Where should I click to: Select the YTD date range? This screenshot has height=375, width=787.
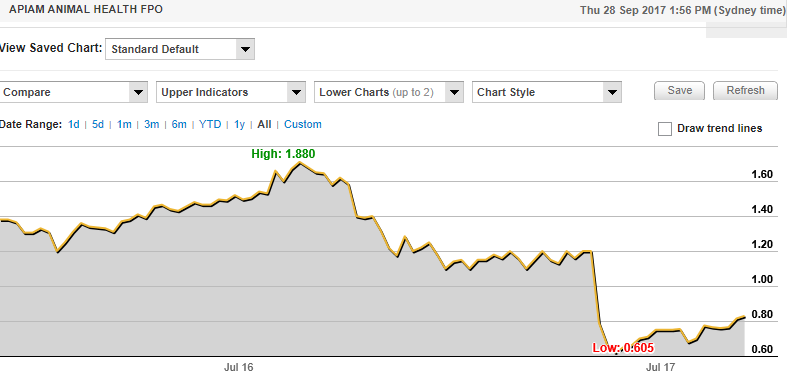pyautogui.click(x=210, y=124)
